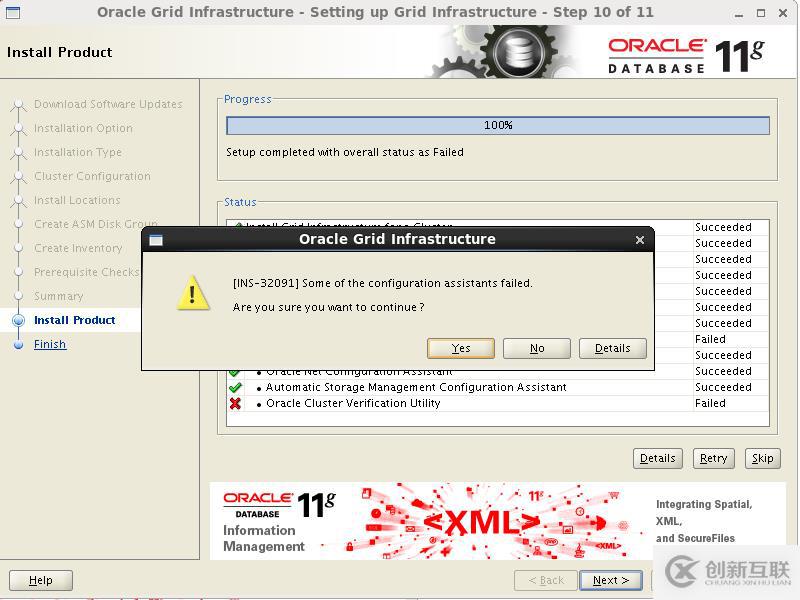Select the Installation Option step
Image resolution: width=800 pixels, height=600 pixels.
[83, 128]
